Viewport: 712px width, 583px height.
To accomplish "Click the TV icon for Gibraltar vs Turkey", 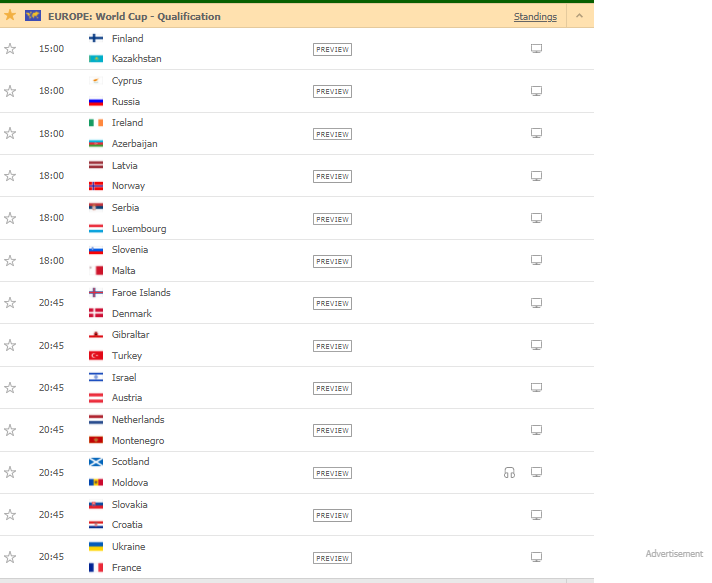I will pos(536,345).
